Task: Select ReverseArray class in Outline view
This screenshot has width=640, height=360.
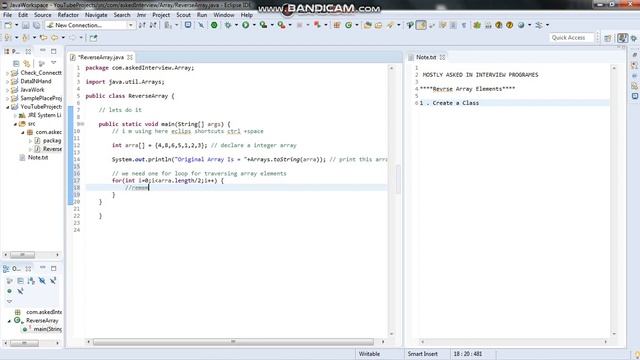Action: pyautogui.click(x=42, y=320)
